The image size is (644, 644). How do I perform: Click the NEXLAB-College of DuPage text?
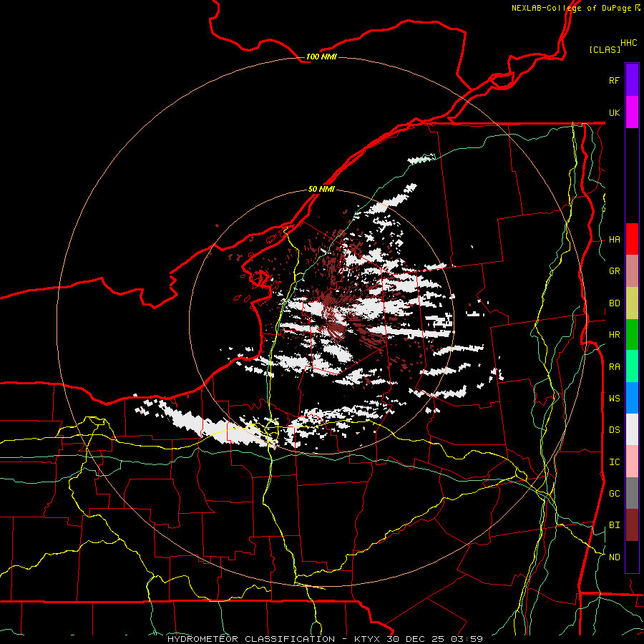tap(571, 8)
